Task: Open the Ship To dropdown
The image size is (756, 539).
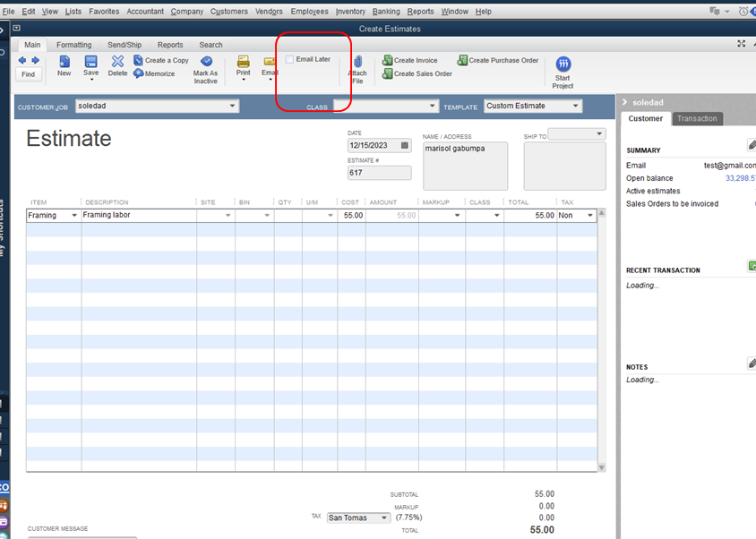Action: tap(599, 134)
